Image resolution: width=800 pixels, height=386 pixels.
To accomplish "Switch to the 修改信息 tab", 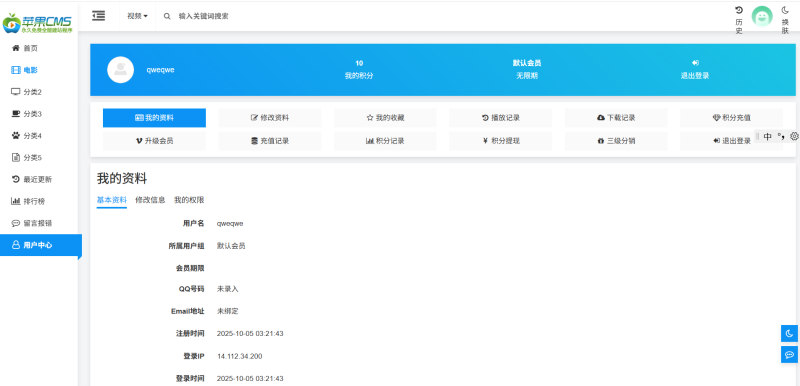I will click(150, 200).
